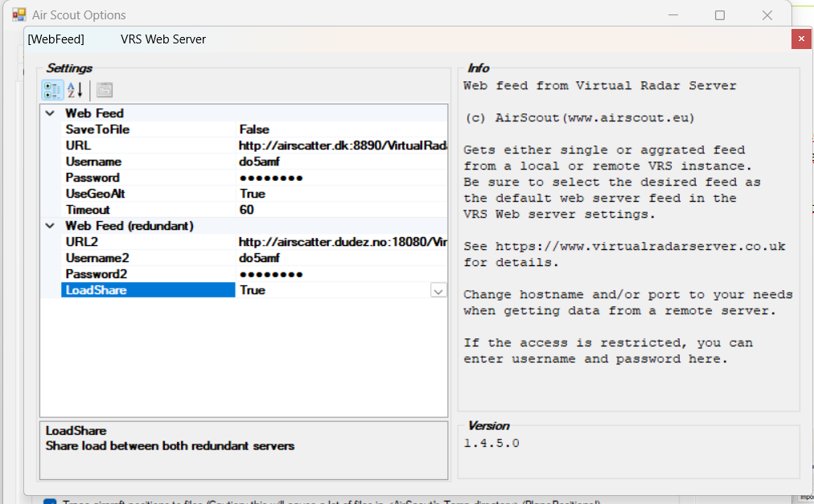Select the Username2 property row
The height and width of the screenshot is (504, 814).
click(x=97, y=258)
